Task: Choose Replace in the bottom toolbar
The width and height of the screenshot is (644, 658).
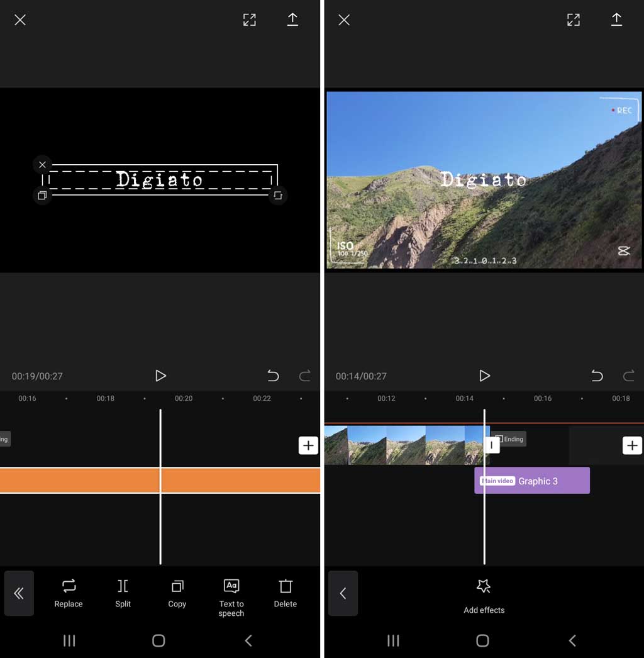Action: pos(69,593)
